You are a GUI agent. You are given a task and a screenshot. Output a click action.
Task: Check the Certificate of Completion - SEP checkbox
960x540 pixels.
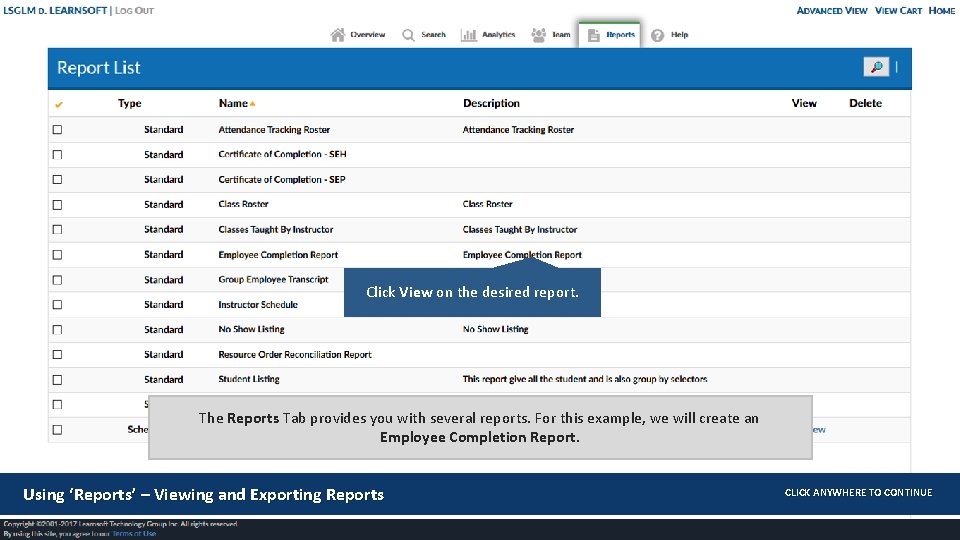coord(58,179)
